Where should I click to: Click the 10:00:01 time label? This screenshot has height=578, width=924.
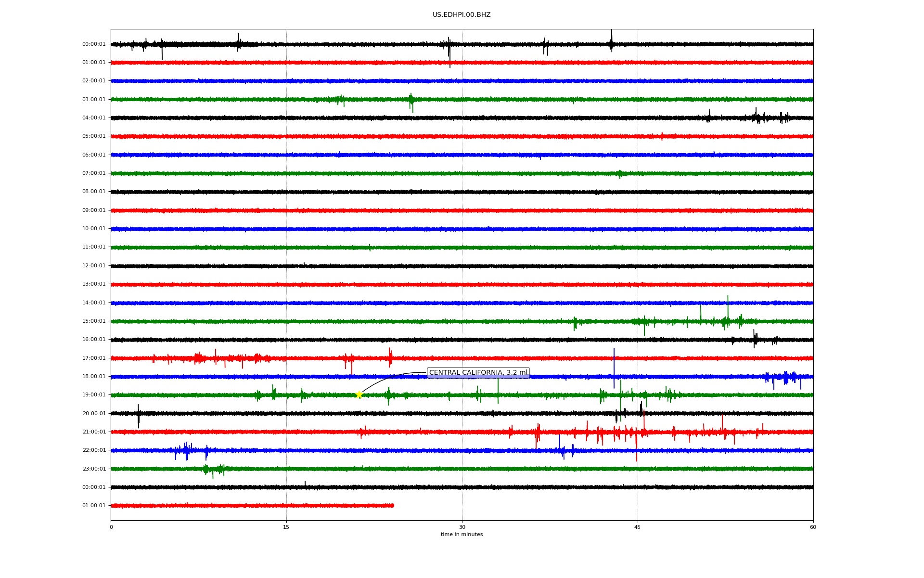point(94,229)
